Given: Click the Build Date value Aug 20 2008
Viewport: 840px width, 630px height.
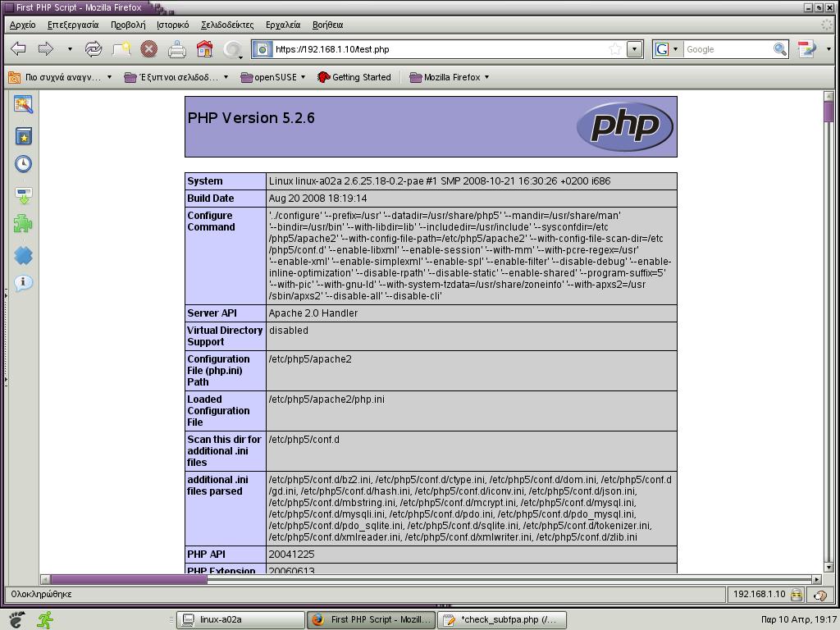Looking at the screenshot, I should [x=317, y=199].
